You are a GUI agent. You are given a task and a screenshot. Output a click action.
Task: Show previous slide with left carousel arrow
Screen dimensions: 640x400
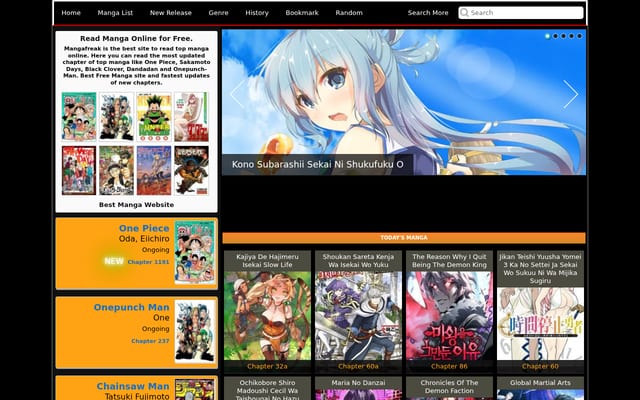237,94
